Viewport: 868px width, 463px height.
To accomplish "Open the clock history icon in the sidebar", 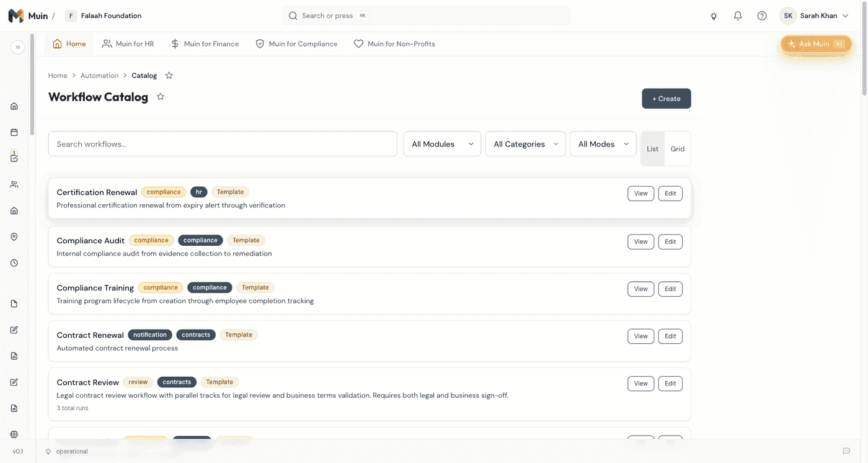I will (x=14, y=263).
